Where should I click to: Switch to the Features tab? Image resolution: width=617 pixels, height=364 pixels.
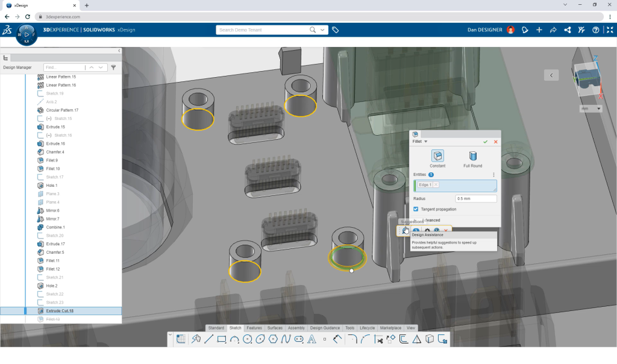(x=254, y=328)
